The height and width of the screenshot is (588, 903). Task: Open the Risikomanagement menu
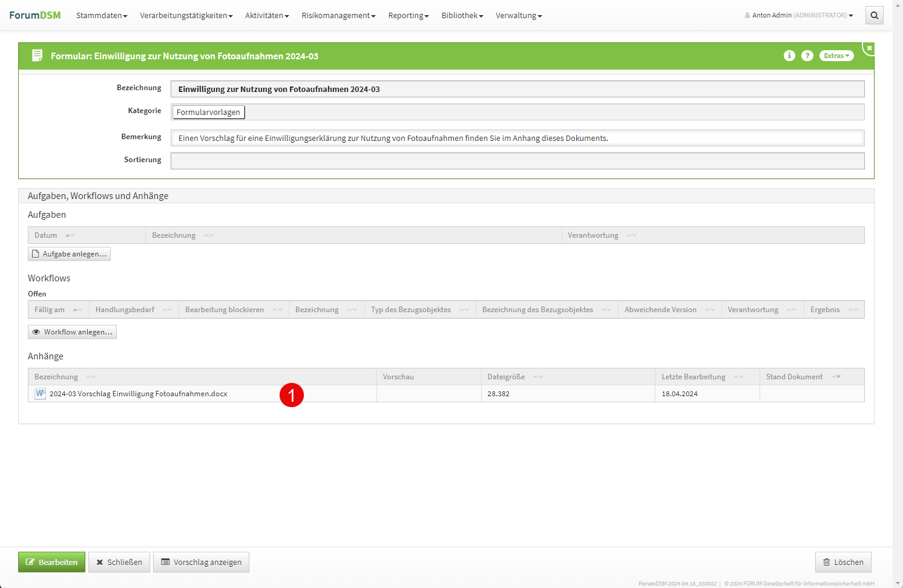point(338,15)
